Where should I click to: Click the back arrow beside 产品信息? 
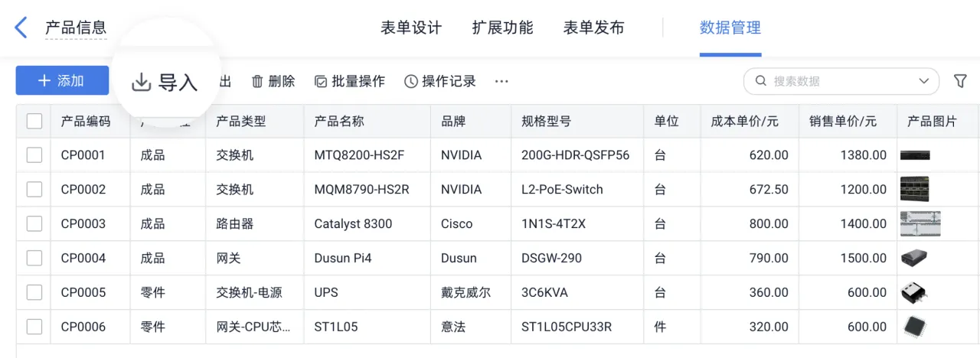[x=21, y=28]
